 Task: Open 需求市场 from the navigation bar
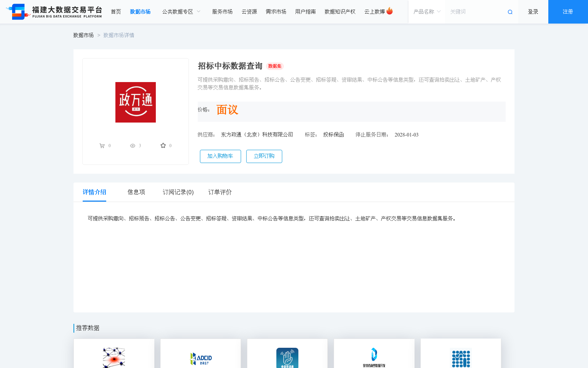pyautogui.click(x=276, y=12)
